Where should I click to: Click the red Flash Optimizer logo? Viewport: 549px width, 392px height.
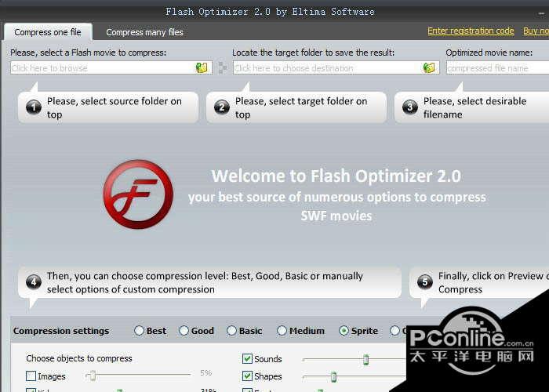(x=138, y=194)
